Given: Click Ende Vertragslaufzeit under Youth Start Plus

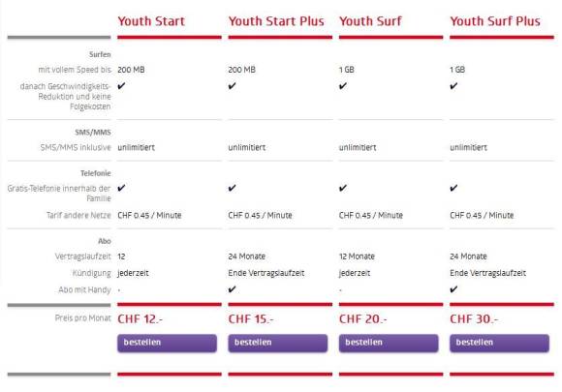Looking at the screenshot, I should coord(266,273).
